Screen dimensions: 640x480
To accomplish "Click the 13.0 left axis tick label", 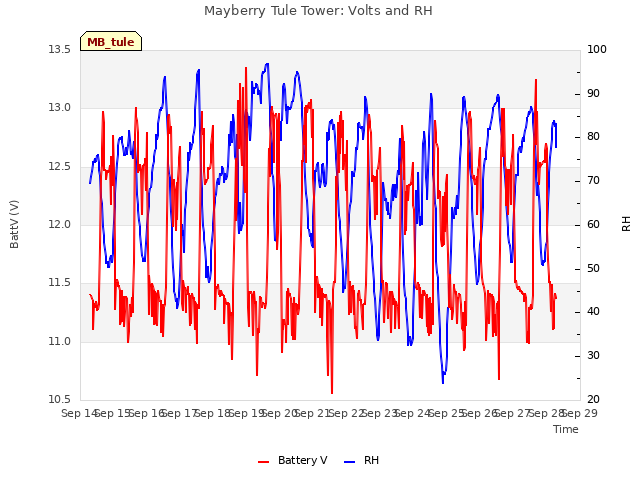I will pyautogui.click(x=60, y=108).
